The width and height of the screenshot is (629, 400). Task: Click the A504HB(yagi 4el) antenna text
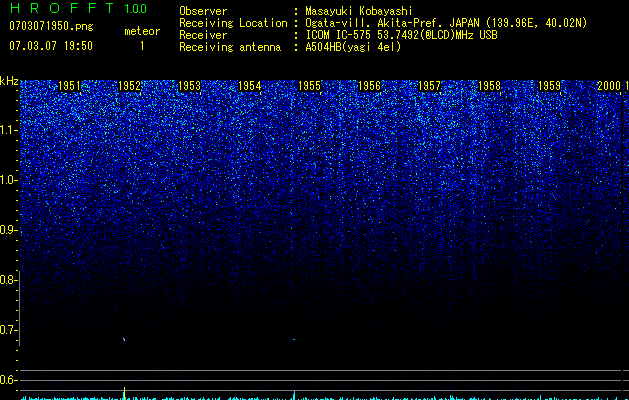pyautogui.click(x=353, y=47)
